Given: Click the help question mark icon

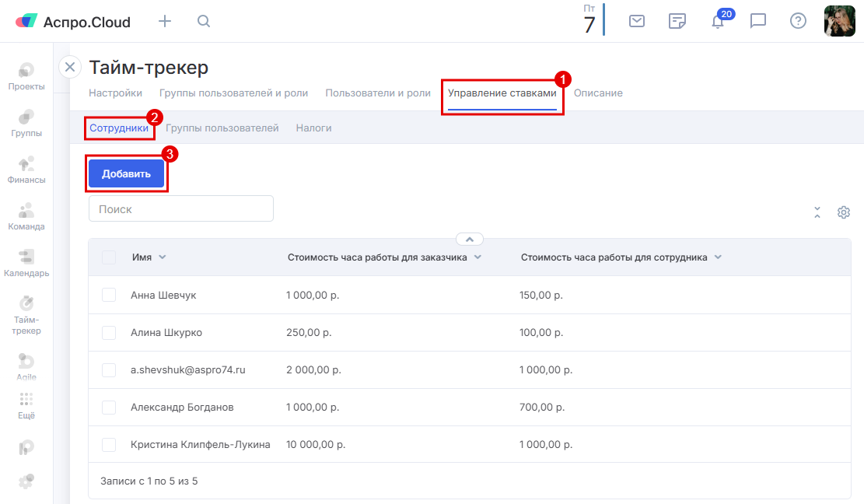Looking at the screenshot, I should 798,22.
